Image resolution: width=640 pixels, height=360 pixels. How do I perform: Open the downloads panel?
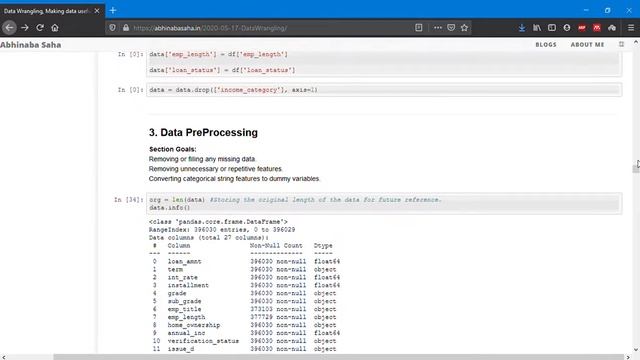tap(522, 28)
